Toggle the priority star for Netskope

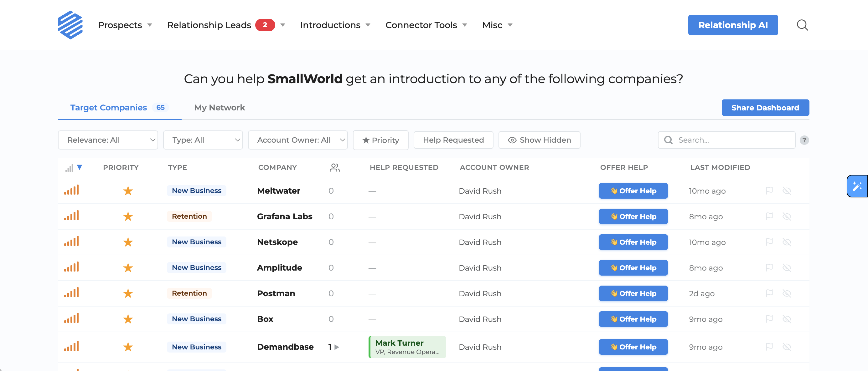coord(128,242)
